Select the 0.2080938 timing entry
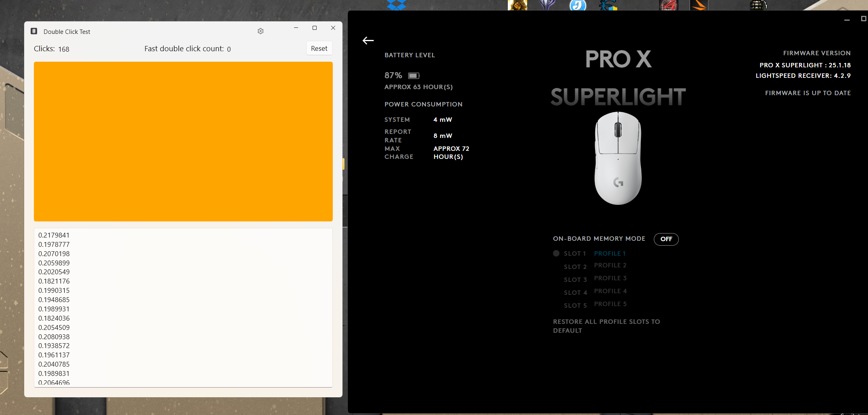Viewport: 868px width, 415px height. click(x=54, y=337)
